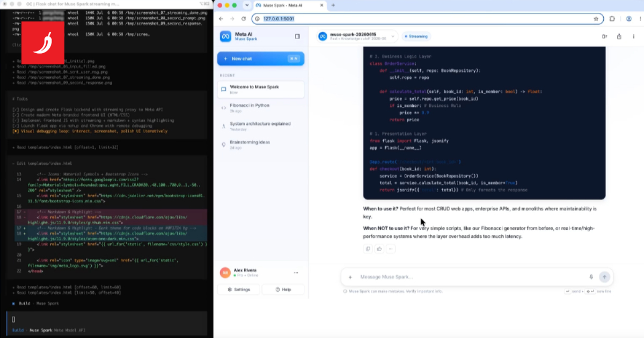Click the share/export icon in chat header
644x338 pixels.
(619, 36)
